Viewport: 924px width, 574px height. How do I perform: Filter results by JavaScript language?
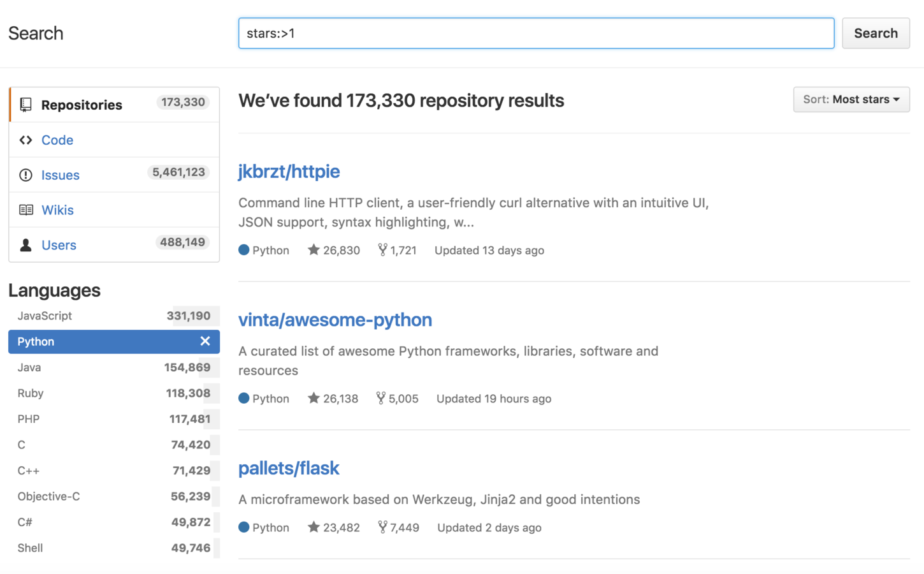[114, 316]
